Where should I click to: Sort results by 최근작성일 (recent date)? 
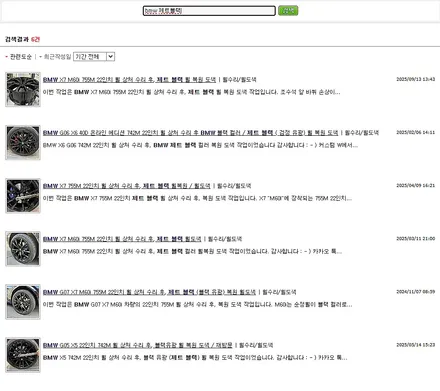click(x=57, y=57)
